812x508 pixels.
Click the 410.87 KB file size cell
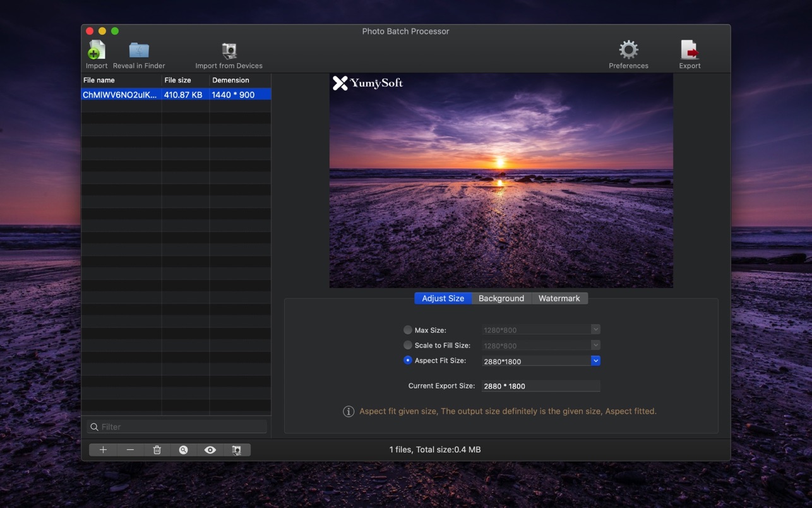click(x=183, y=95)
